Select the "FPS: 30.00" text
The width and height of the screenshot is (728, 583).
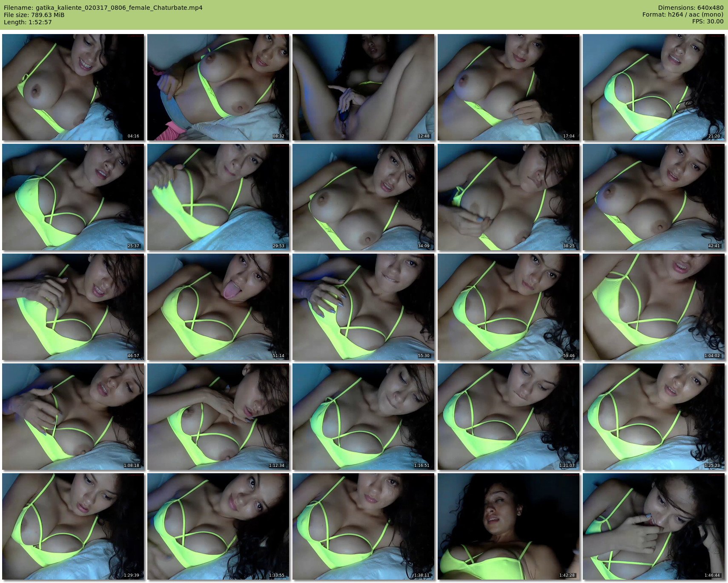click(708, 22)
